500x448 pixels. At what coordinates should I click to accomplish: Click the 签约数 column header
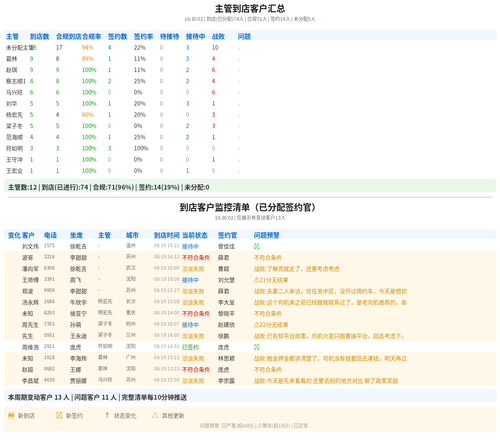click(x=118, y=36)
